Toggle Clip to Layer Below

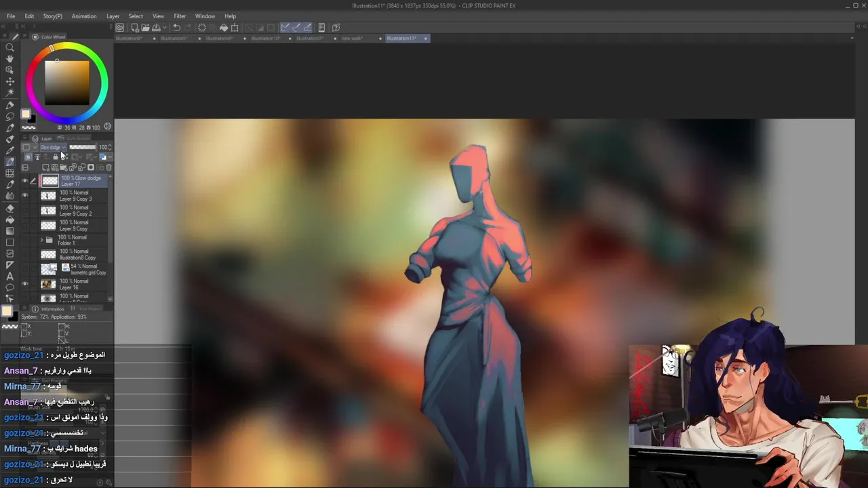coord(28,157)
